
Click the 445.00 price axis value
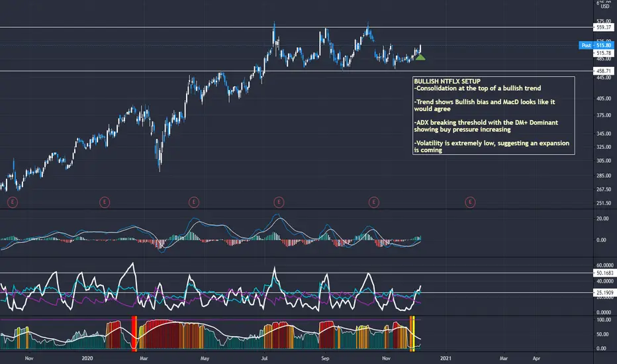[x=604, y=77]
